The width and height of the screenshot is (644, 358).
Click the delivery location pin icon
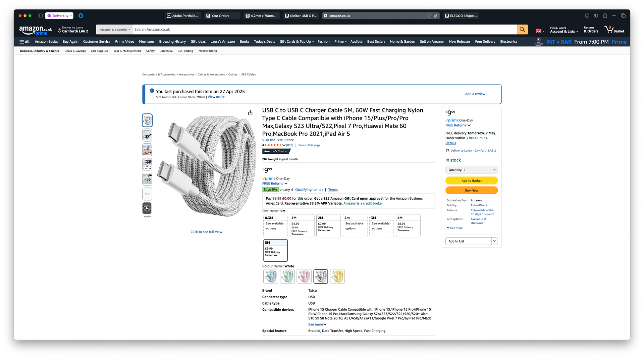[x=59, y=31]
